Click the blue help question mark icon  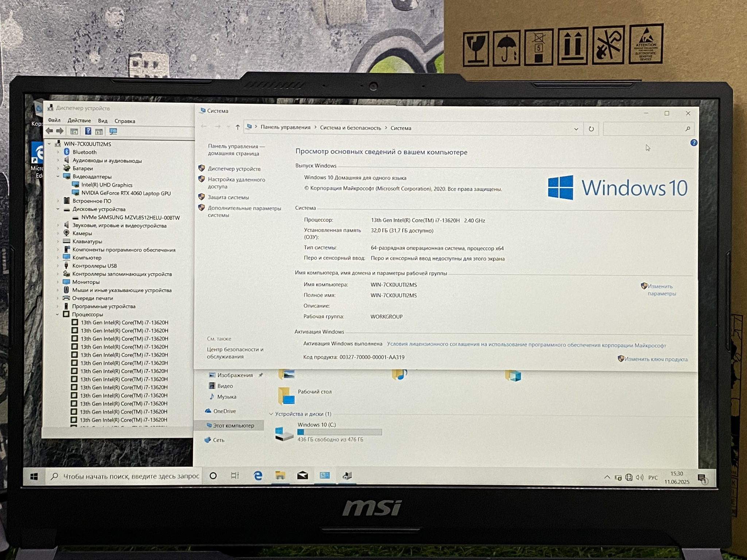(x=693, y=143)
